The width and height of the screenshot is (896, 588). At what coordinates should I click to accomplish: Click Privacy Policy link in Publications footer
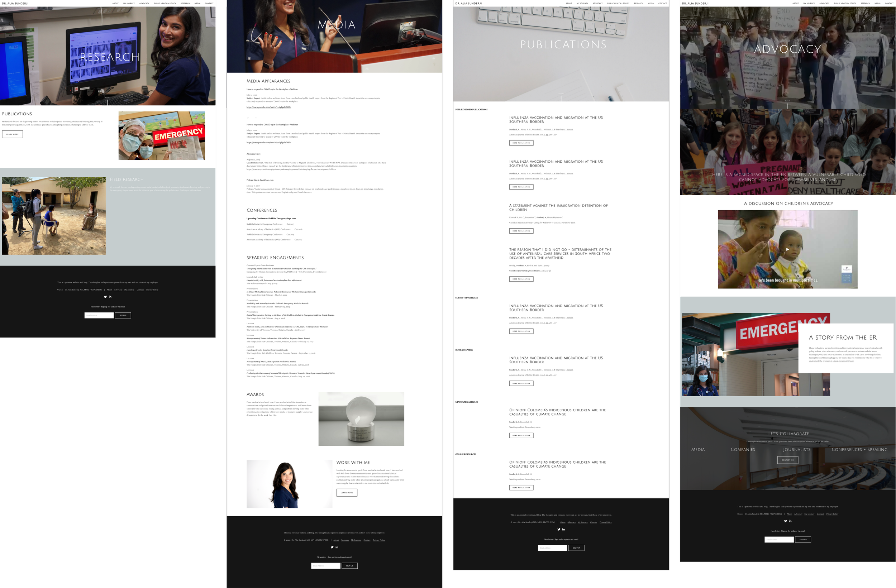tap(605, 522)
